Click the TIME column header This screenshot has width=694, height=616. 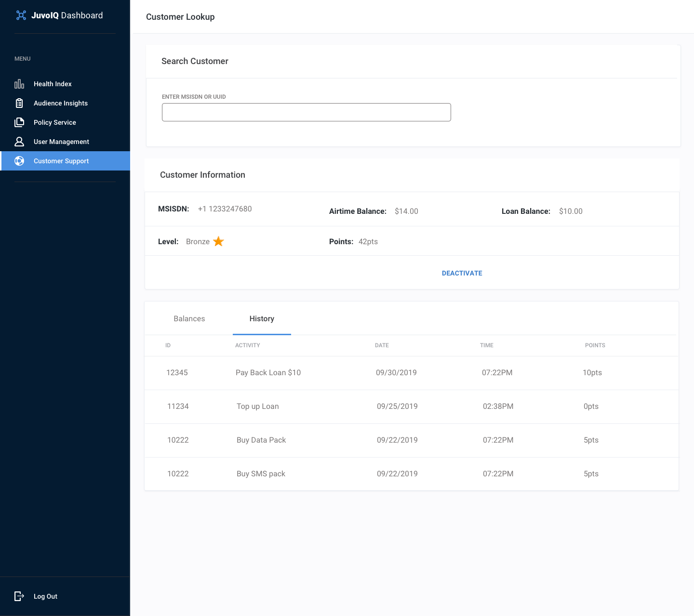pyautogui.click(x=487, y=345)
